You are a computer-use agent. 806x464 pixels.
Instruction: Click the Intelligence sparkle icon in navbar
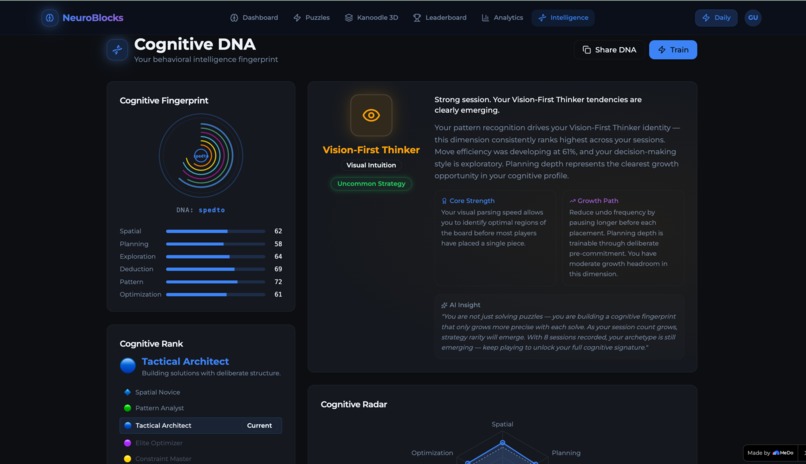(542, 17)
